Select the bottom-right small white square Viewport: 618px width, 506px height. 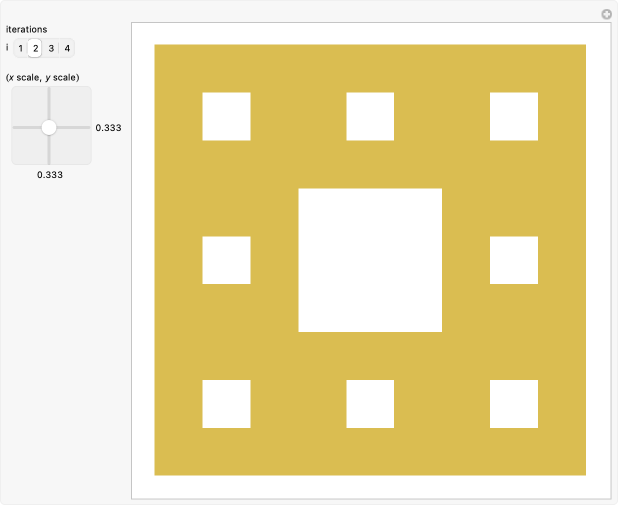(x=514, y=404)
